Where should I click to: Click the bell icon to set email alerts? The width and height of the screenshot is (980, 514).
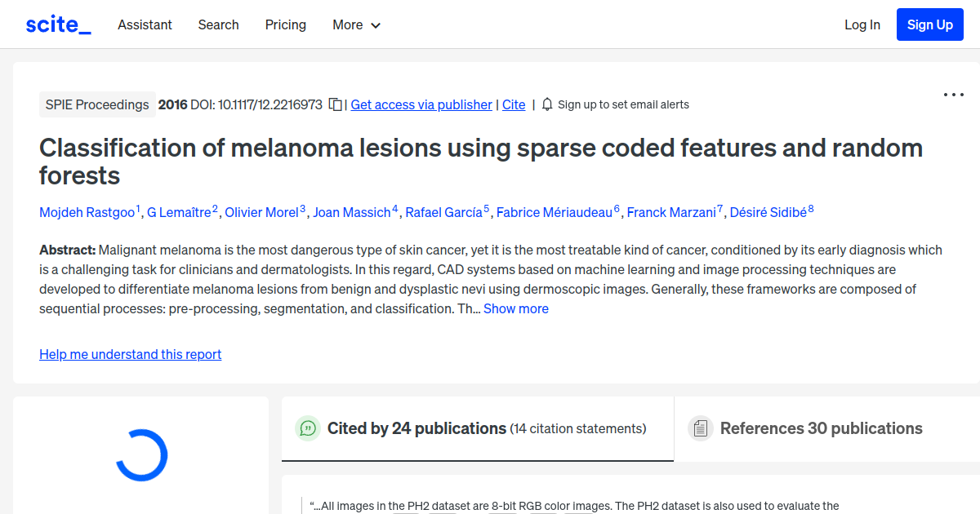tap(546, 104)
